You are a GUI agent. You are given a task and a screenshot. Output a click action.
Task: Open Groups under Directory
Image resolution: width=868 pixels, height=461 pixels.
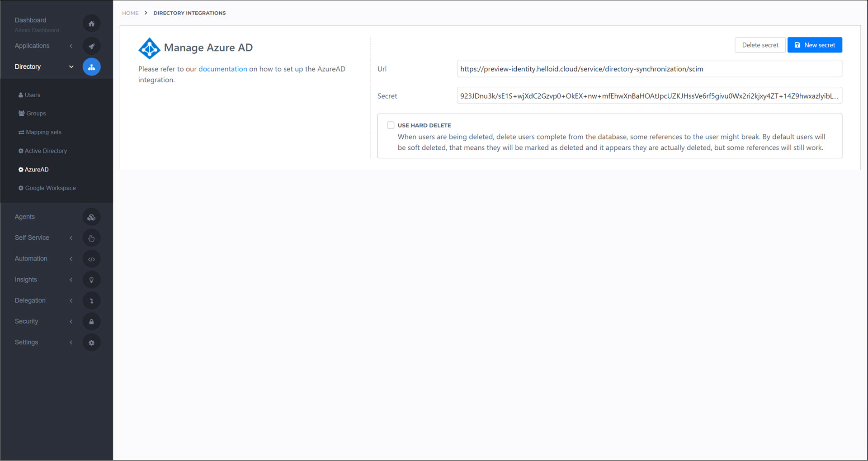point(32,114)
